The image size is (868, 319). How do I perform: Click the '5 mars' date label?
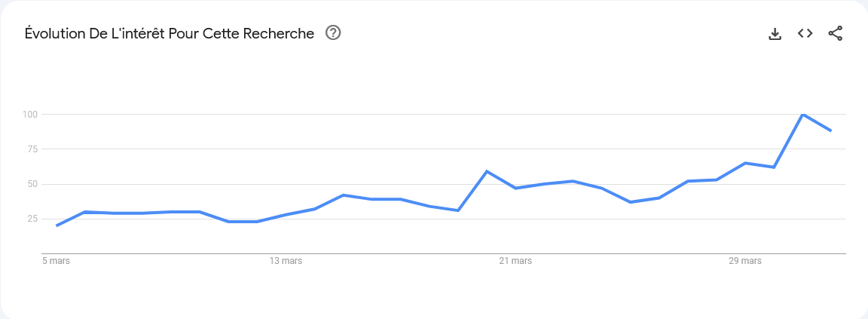[x=57, y=261]
